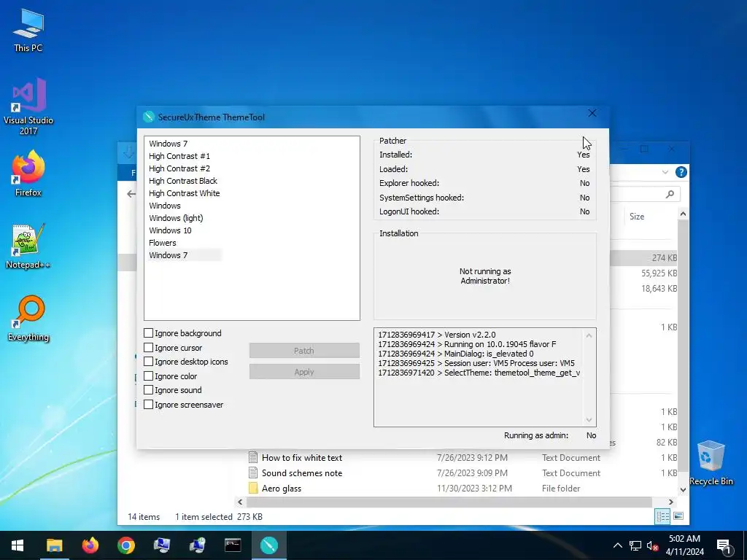The height and width of the screenshot is (560, 747).
Task: Open Firefox desktop shortcut
Action: [x=28, y=174]
